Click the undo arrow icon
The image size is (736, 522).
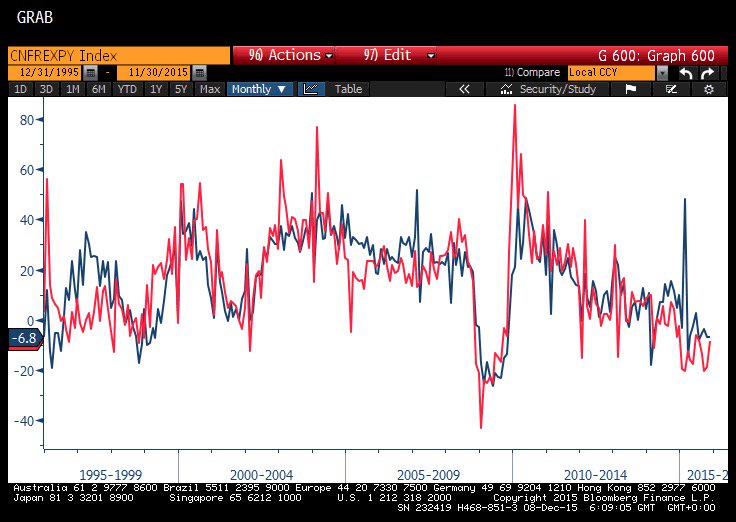click(x=686, y=73)
